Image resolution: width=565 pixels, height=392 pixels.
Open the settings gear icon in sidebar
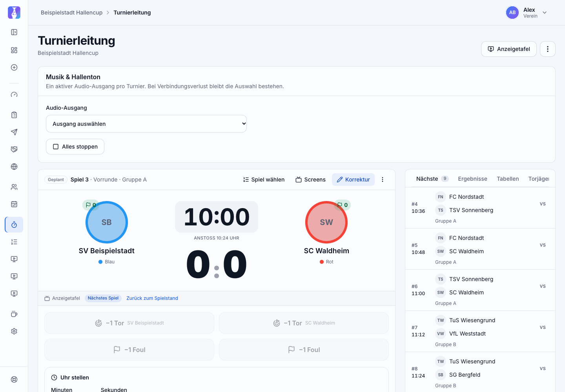coord(14,331)
